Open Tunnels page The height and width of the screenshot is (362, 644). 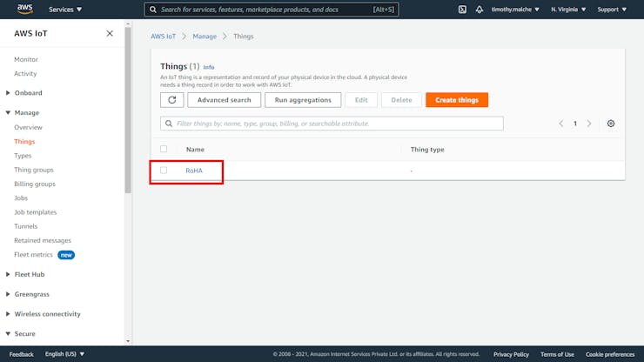click(25, 226)
